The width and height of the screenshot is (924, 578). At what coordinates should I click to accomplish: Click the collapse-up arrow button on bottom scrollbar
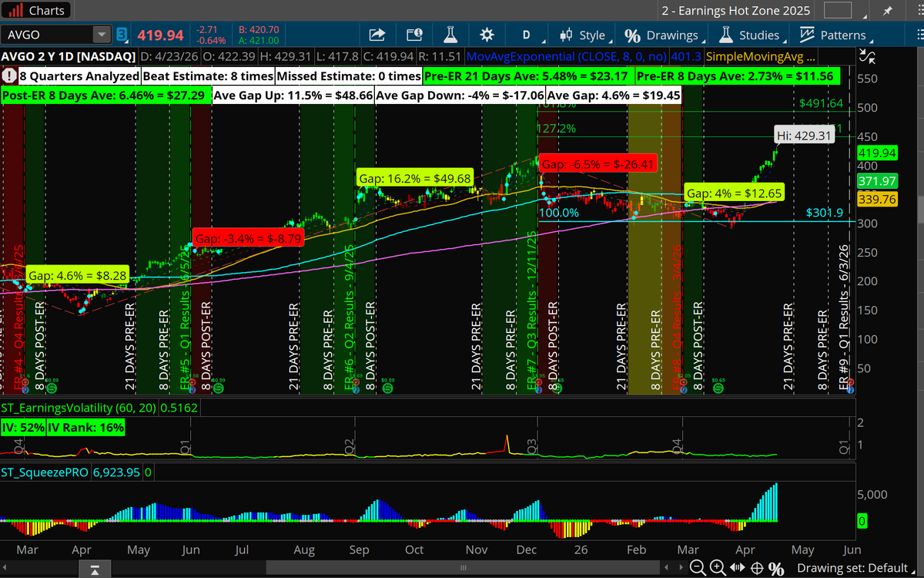coord(95,570)
